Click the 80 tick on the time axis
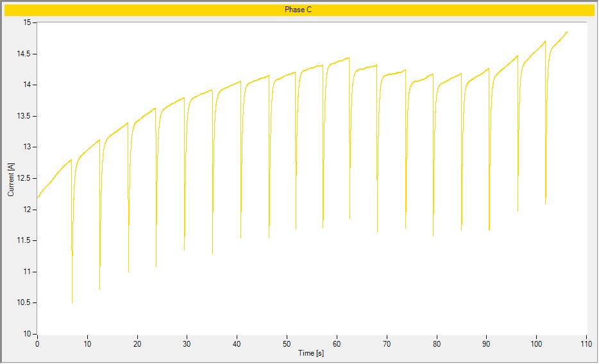This screenshot has width=599, height=364. [437, 344]
